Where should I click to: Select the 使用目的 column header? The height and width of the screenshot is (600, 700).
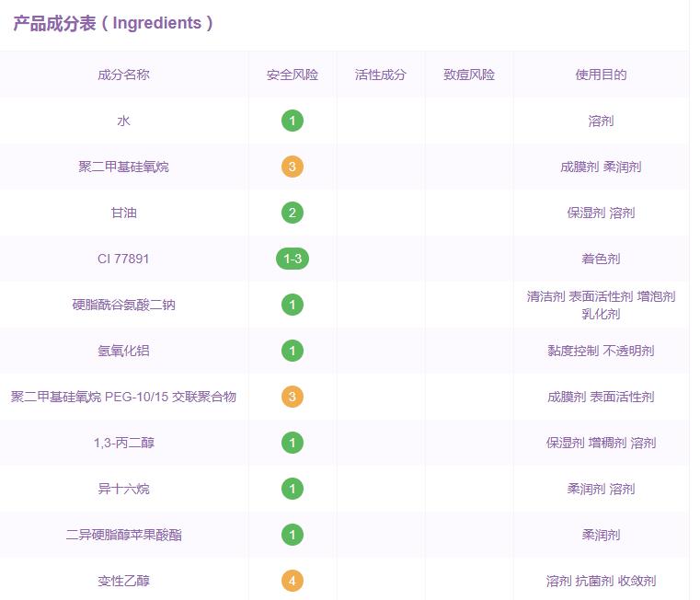tap(601, 75)
